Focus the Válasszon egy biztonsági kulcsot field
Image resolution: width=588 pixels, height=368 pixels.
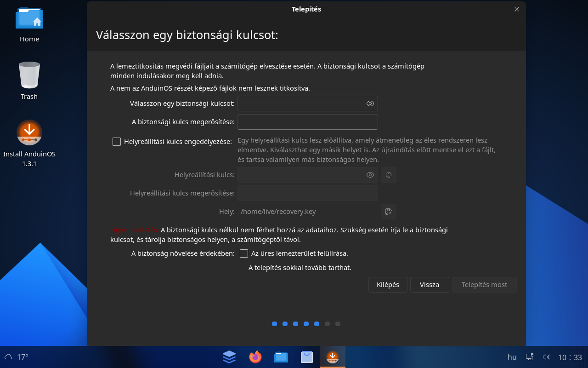pyautogui.click(x=307, y=103)
